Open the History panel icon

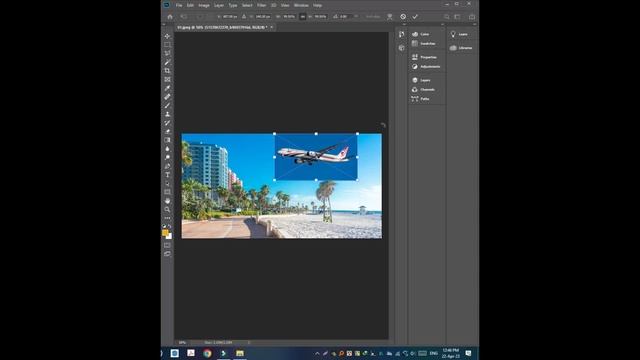pos(402,34)
